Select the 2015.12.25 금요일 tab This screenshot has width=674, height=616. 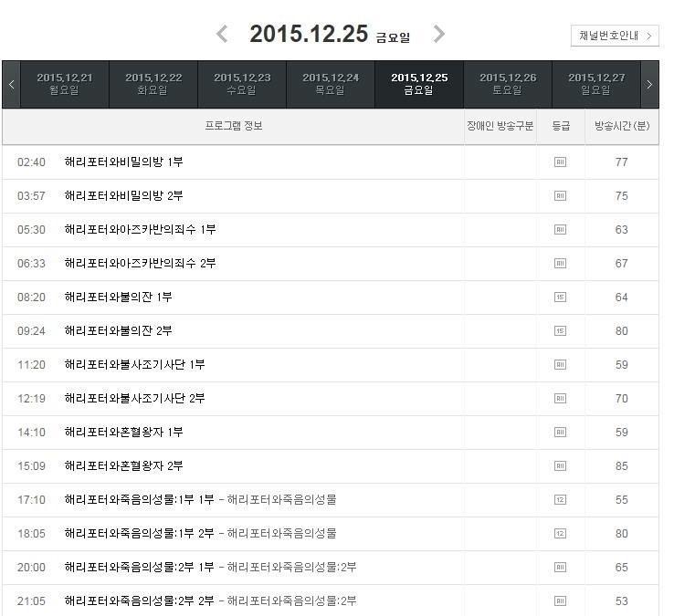click(419, 84)
